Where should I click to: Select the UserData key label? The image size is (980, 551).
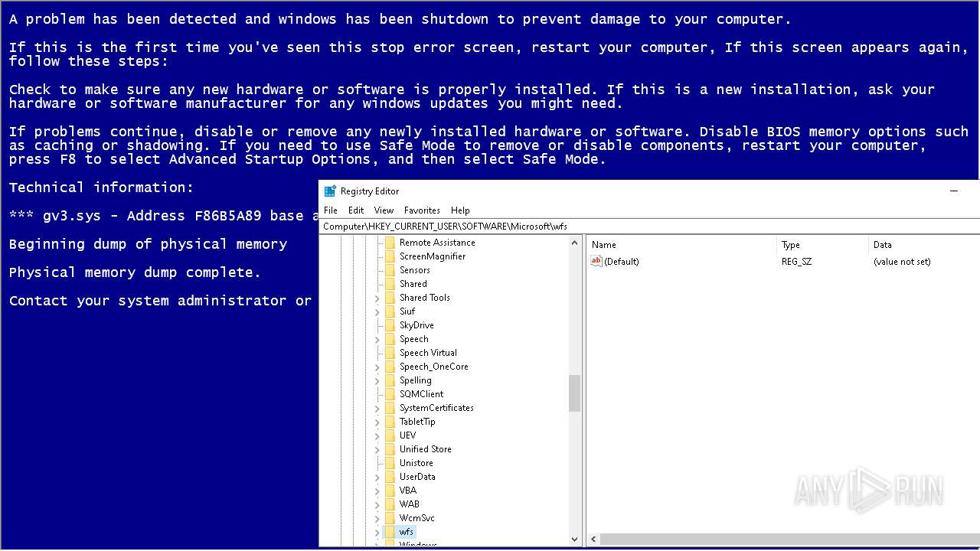point(417,477)
